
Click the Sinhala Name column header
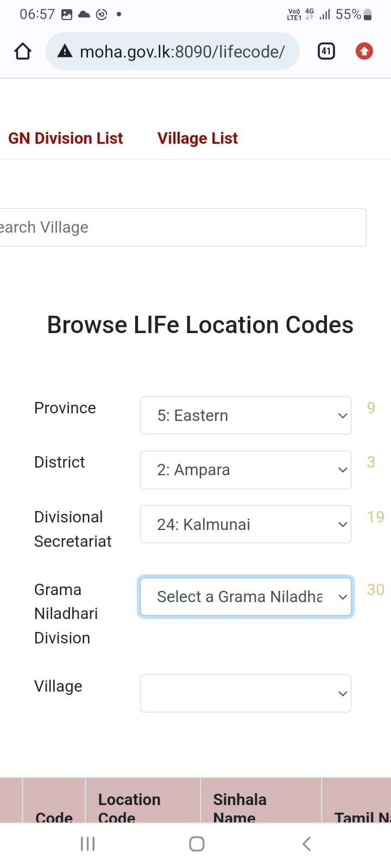coord(239,807)
